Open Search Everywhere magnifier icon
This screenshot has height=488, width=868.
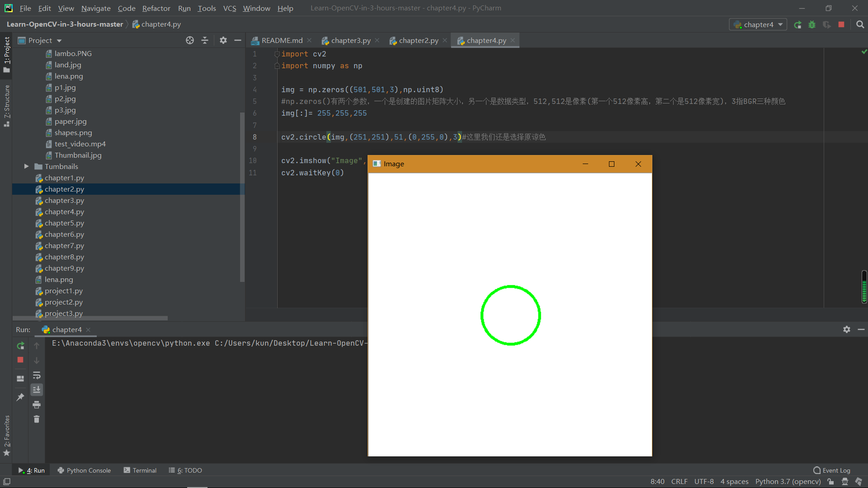[x=860, y=25]
